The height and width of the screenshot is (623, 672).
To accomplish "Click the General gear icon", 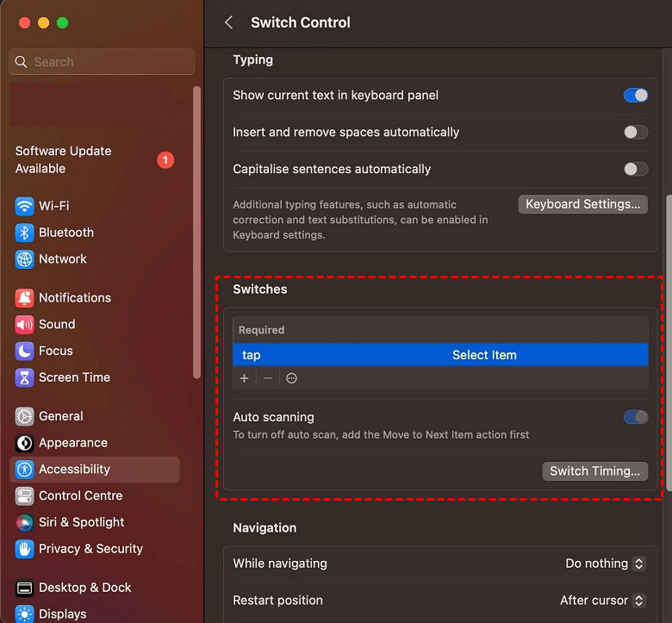I will pos(24,416).
